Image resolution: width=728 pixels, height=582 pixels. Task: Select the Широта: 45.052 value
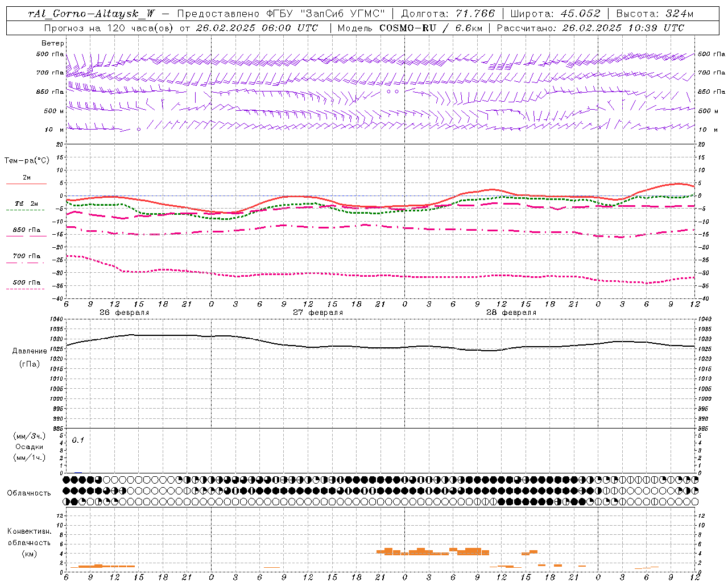(556, 14)
